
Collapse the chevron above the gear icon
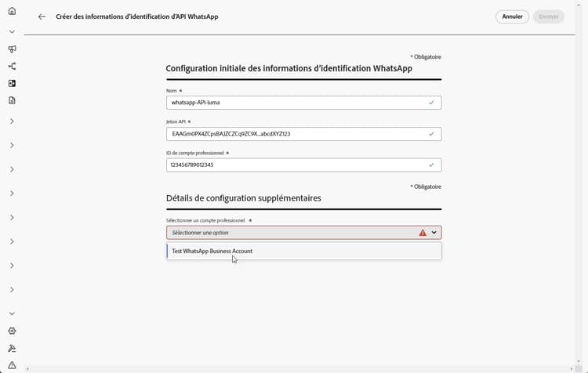point(12,313)
